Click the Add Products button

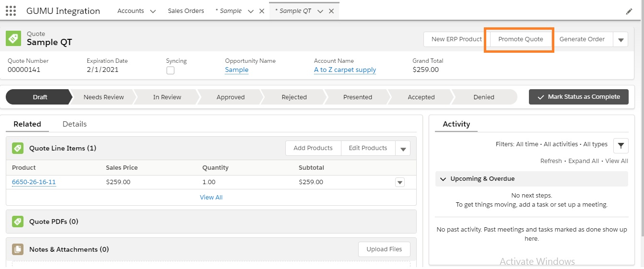tap(313, 148)
